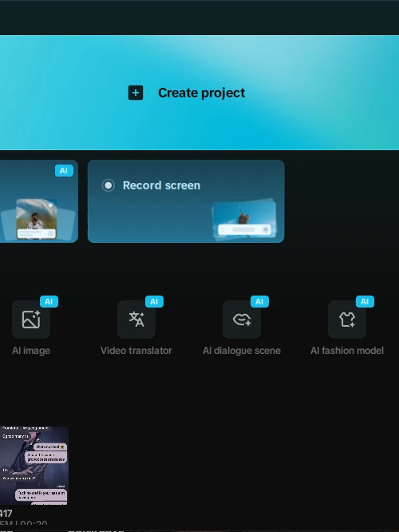Open the AI fashion model shirt icon
This screenshot has height=532, width=399.
tap(347, 320)
